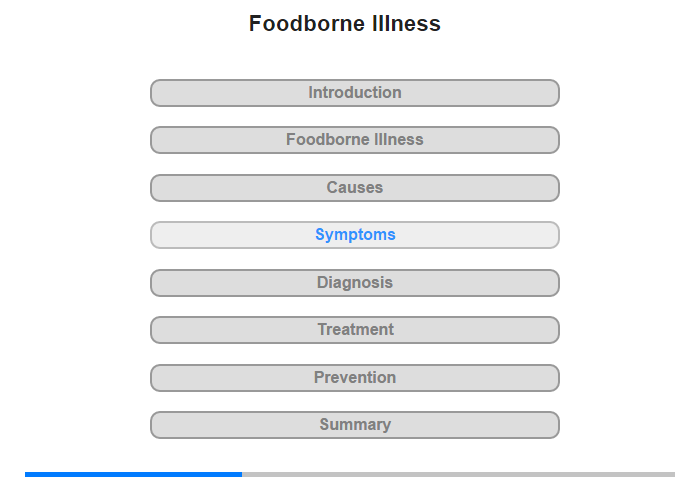Select Summary at the bottom of the menu
This screenshot has height=480, width=700.
354,425
